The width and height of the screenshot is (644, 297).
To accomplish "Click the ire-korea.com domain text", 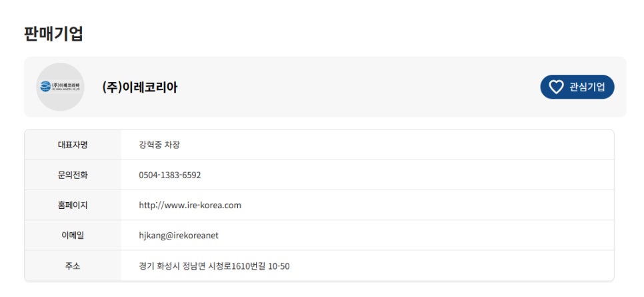I will point(213,206).
